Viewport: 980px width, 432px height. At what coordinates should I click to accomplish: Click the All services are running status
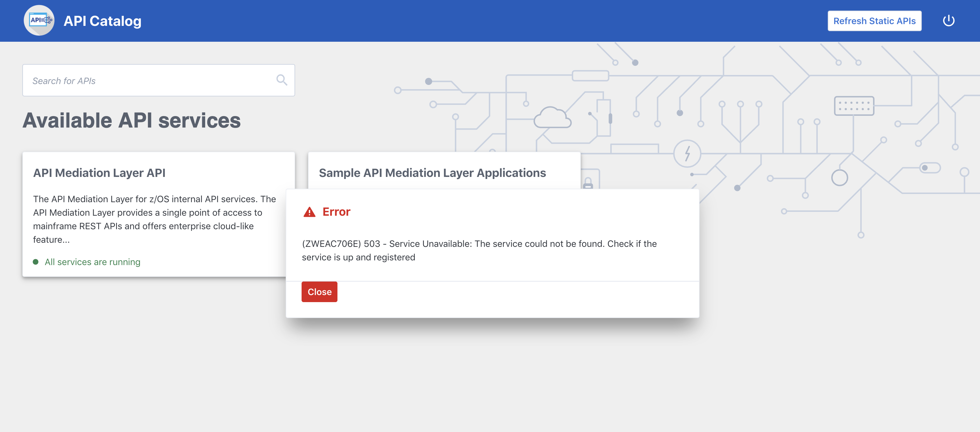pyautogui.click(x=93, y=262)
